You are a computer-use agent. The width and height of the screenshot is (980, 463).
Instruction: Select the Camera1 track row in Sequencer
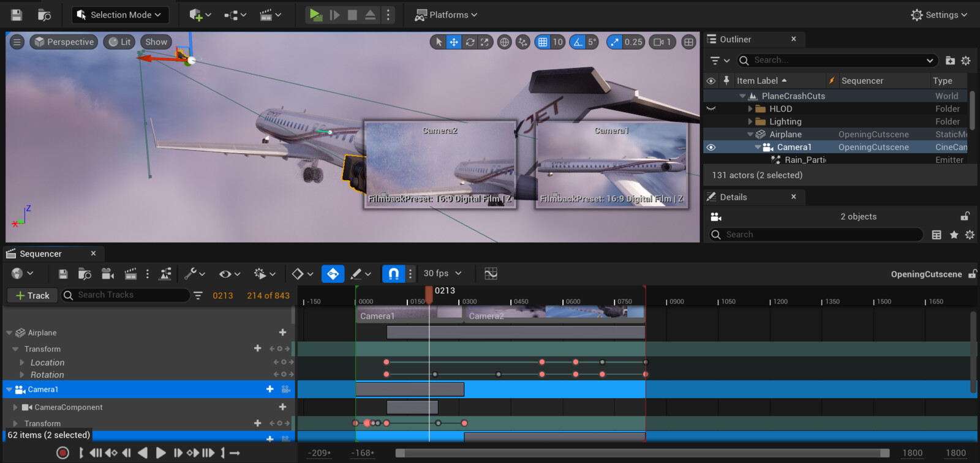(149, 390)
